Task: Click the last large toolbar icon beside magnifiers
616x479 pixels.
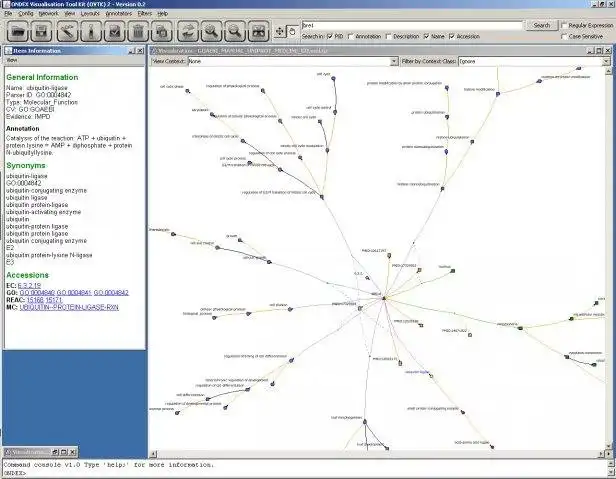Action: 258,31
